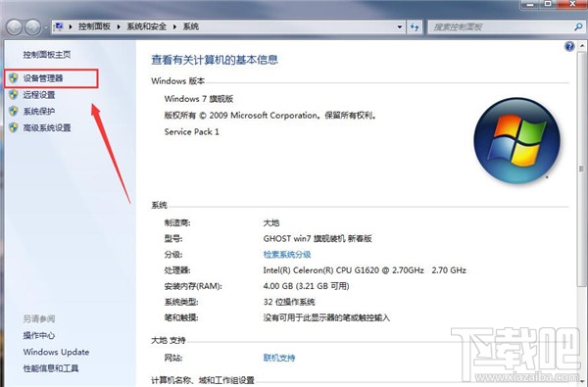
Task: Open 设备管理器 from the sidebar
Action: pos(43,78)
